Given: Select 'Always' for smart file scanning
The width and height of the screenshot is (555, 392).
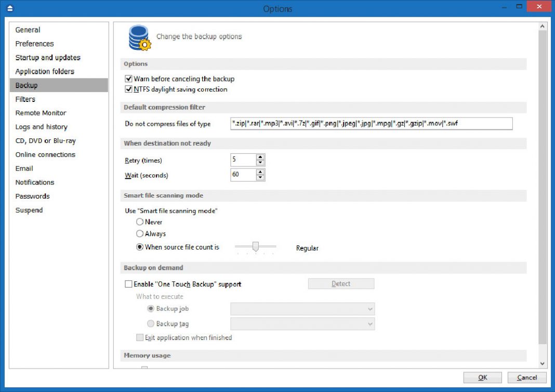Looking at the screenshot, I should point(139,233).
